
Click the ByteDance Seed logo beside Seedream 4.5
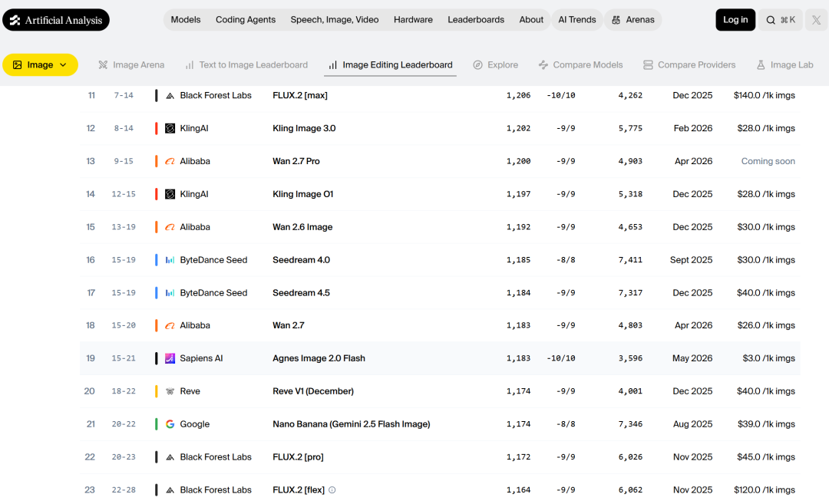[x=170, y=293]
